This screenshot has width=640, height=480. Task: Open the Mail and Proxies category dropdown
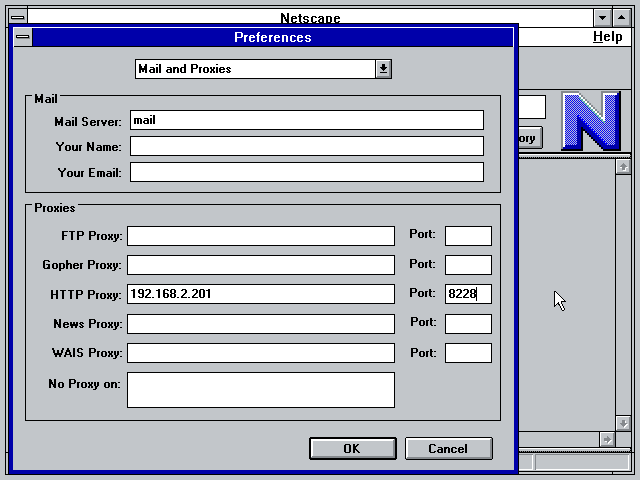[263, 69]
